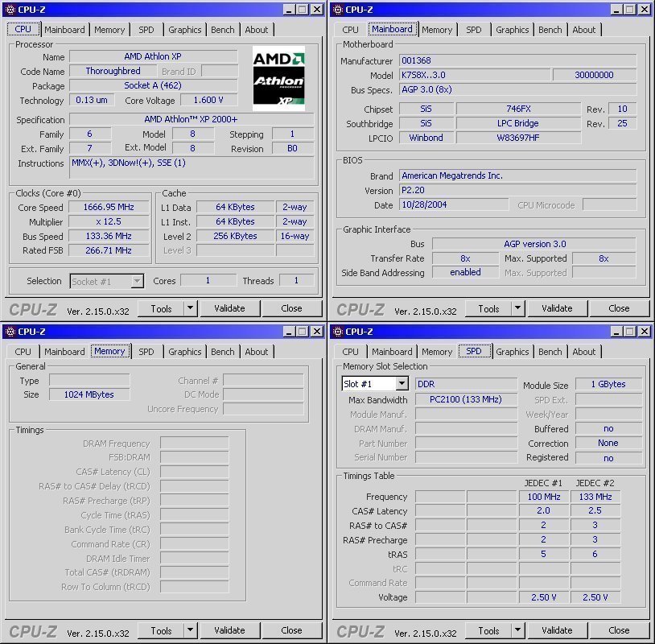655x644 pixels.
Task: Click the BIOS Date value 10/28/2004
Action: click(454, 204)
